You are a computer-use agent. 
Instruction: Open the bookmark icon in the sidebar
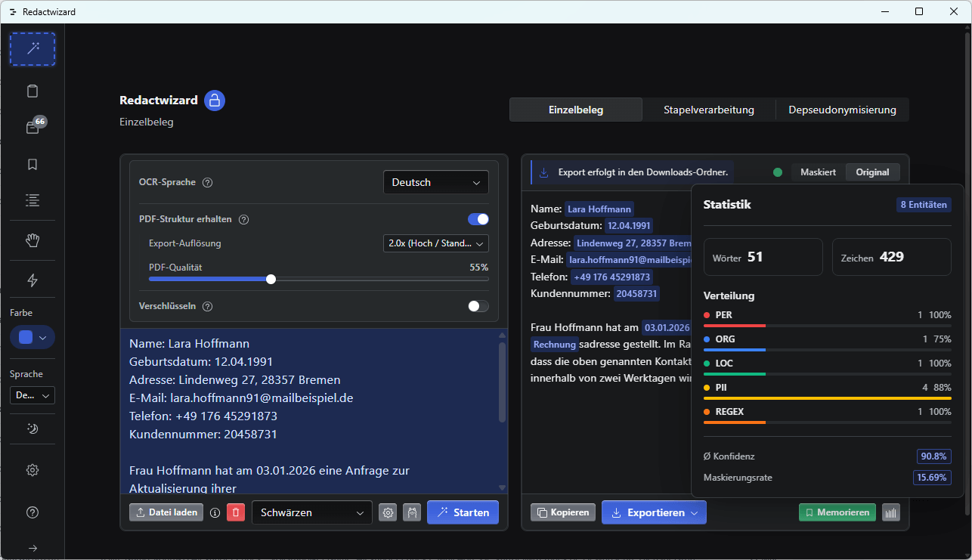[x=33, y=164]
